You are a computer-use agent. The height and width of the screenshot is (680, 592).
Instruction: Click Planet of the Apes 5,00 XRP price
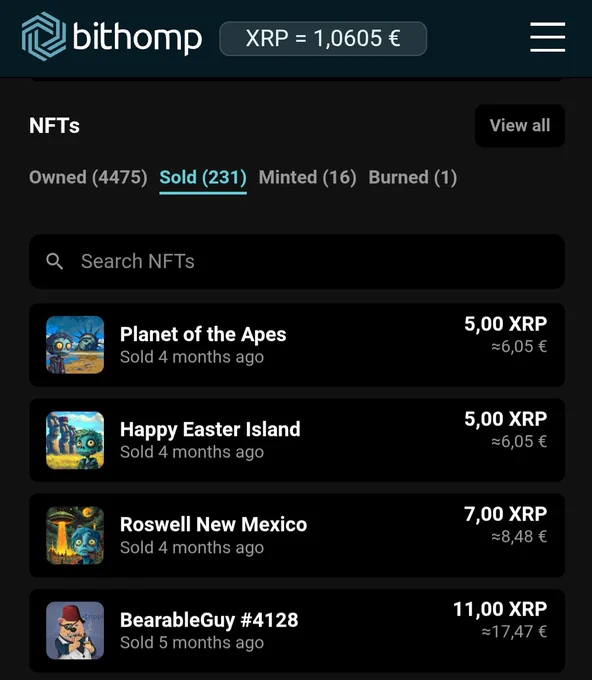click(506, 324)
